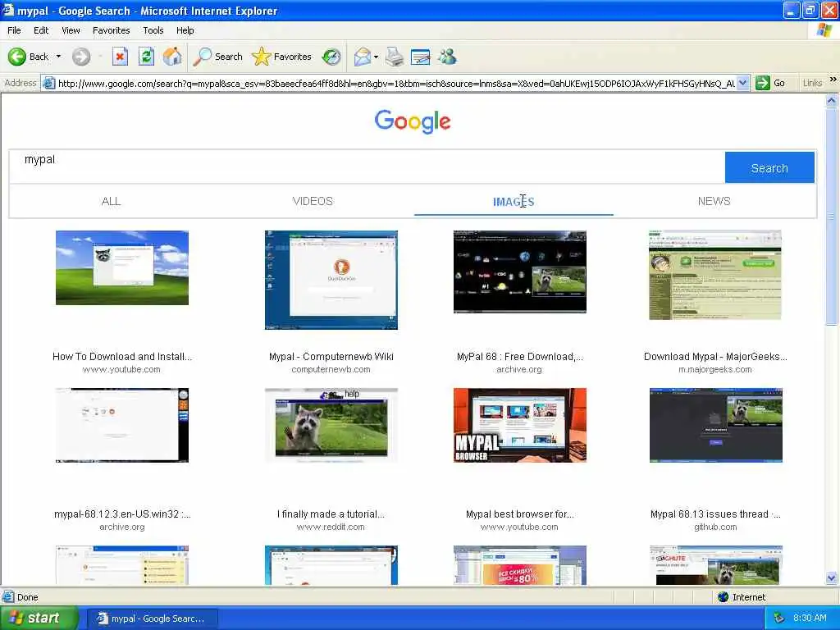Screen dimensions: 840x630
Task: Click the 'MyPal 68 : Free Download,...' link
Action: pyautogui.click(x=519, y=357)
